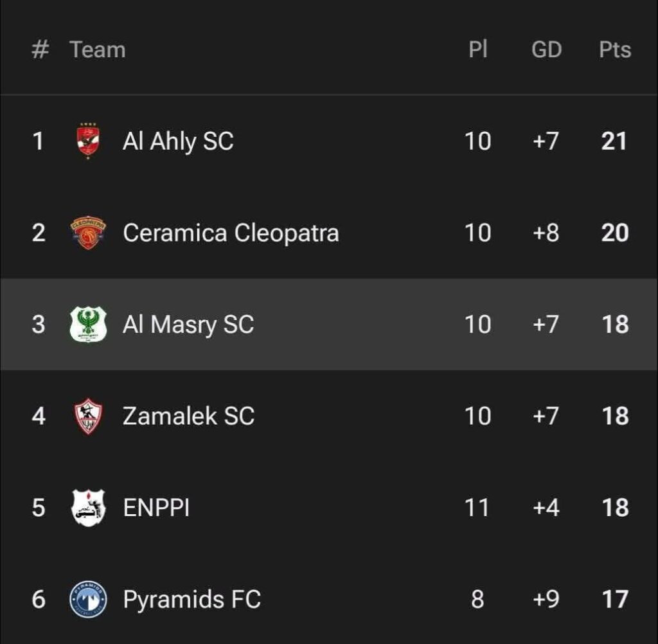Click the Zamalek SC club crest
The width and height of the screenshot is (658, 644).
(x=88, y=416)
